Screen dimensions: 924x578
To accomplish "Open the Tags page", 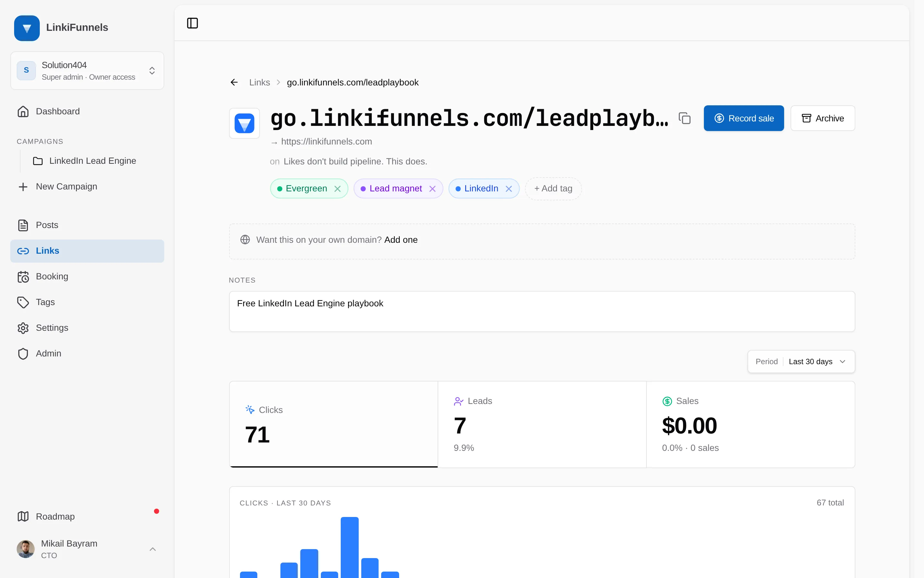I will 88,302.
